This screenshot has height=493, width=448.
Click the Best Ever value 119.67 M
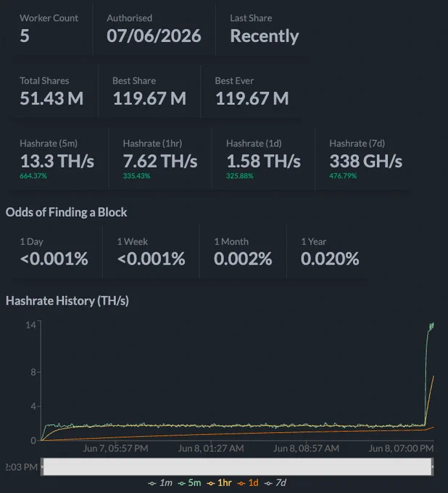click(x=252, y=99)
